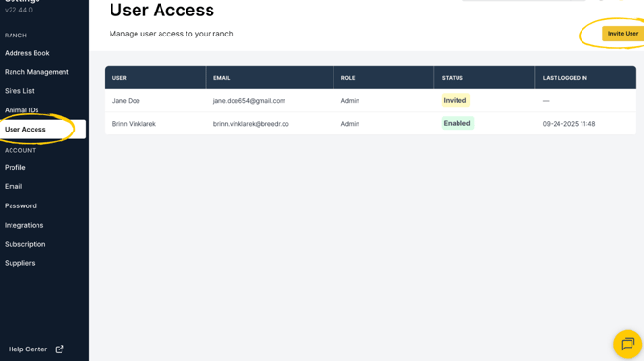Open Password settings page
Viewport: 644px width, 361px height.
click(20, 205)
